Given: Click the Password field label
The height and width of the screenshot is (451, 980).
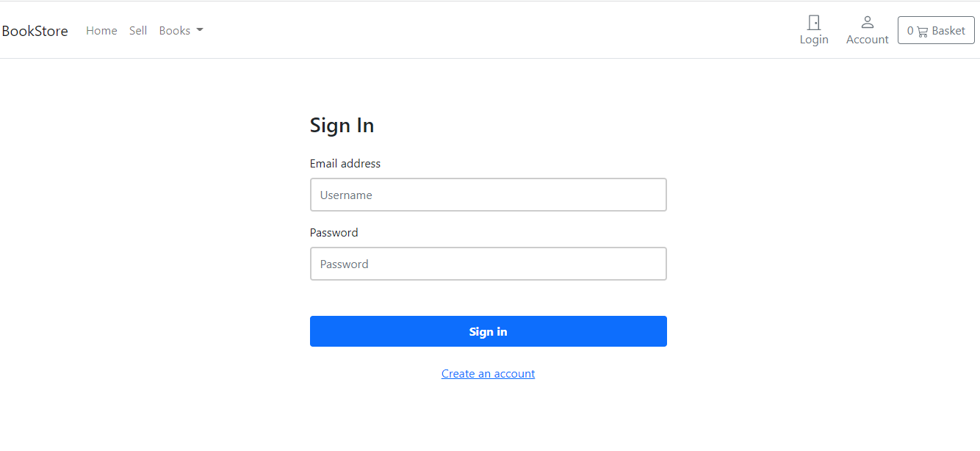Looking at the screenshot, I should tap(334, 232).
